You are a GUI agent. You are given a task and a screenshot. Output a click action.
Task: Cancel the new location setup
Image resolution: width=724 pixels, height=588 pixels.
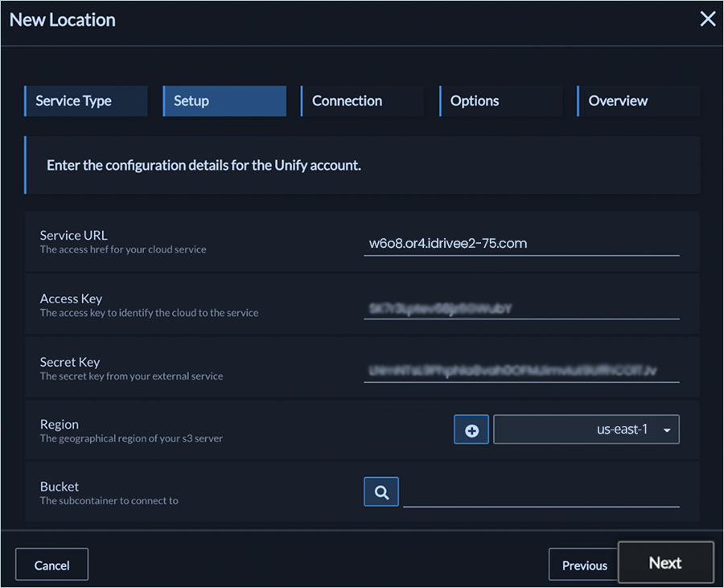tap(52, 565)
